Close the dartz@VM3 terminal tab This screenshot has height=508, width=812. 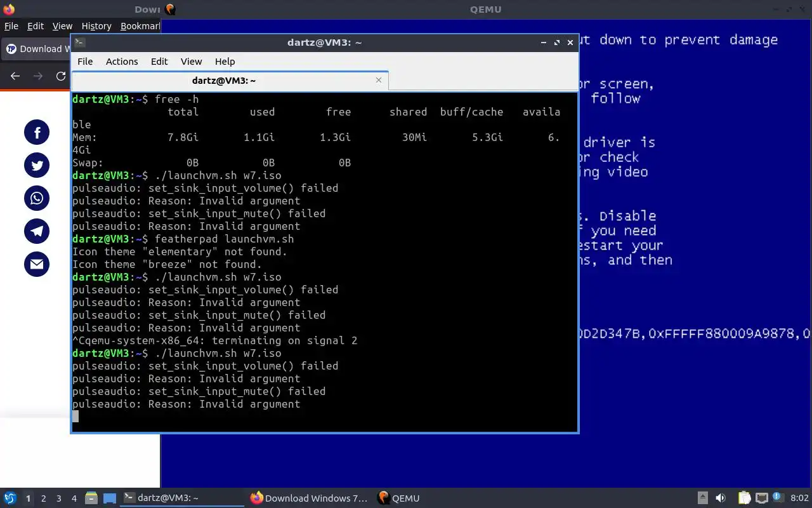[x=379, y=80]
